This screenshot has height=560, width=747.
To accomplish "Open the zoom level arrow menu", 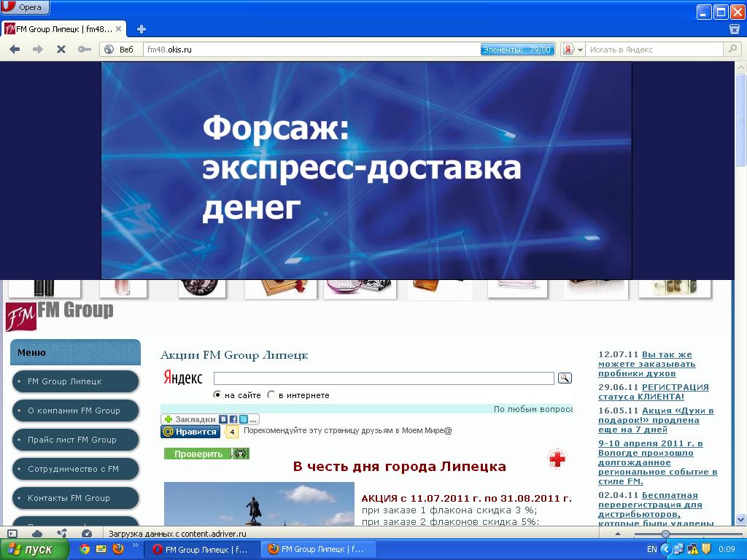I will pyautogui.click(x=619, y=534).
